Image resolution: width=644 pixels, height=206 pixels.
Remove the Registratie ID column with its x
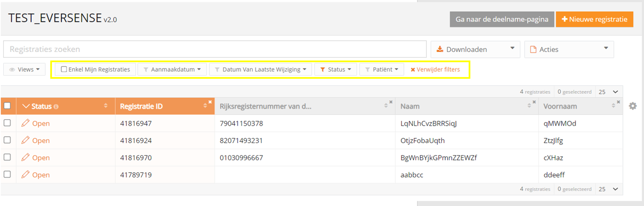(x=210, y=102)
